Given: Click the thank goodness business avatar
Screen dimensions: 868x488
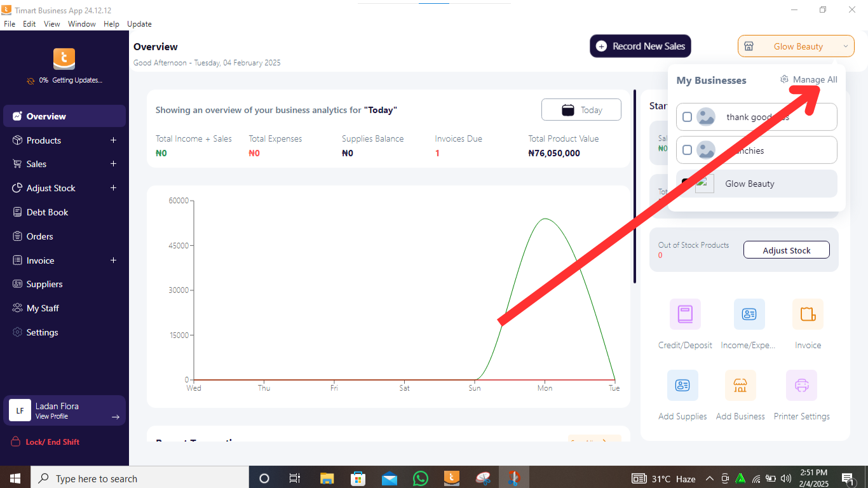Looking at the screenshot, I should click(x=706, y=117).
